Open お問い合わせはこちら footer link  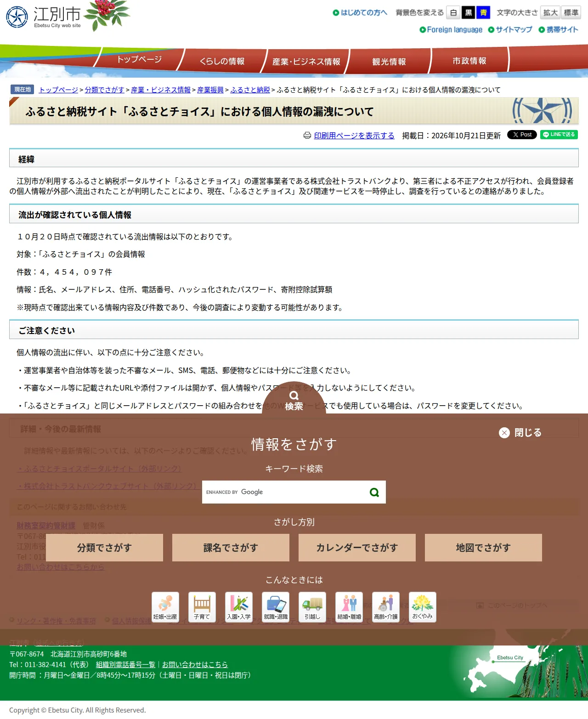[x=195, y=664]
